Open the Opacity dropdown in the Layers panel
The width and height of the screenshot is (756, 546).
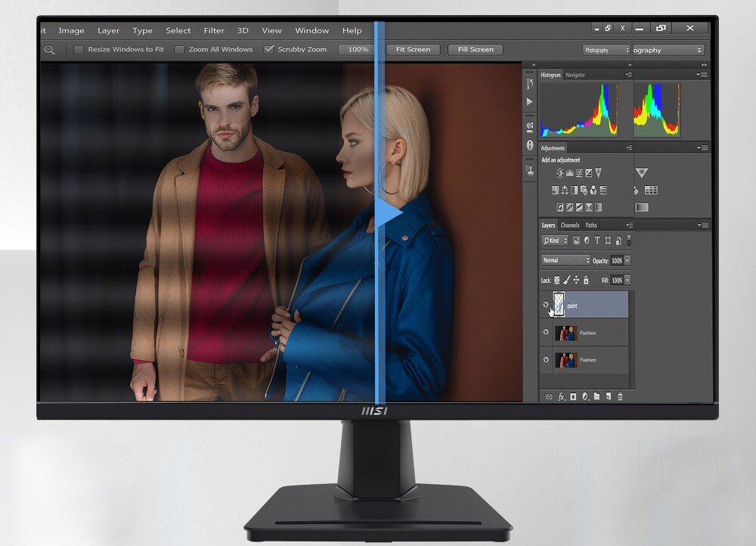(627, 260)
